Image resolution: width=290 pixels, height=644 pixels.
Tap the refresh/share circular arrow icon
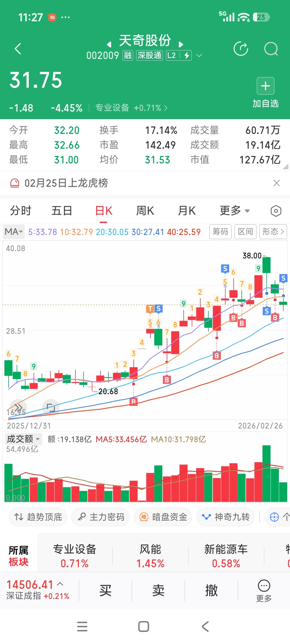pyautogui.click(x=241, y=49)
